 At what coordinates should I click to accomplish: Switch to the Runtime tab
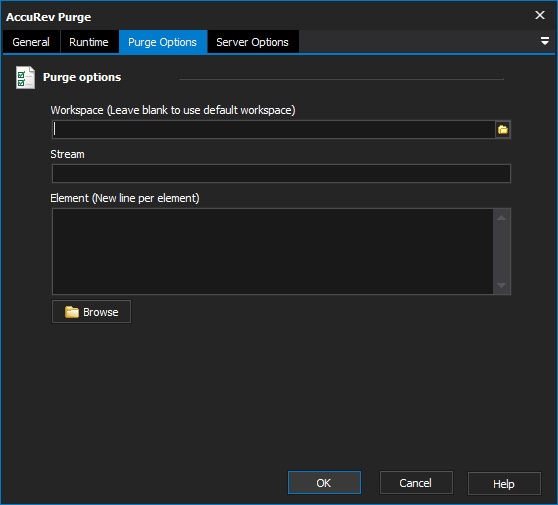tap(89, 42)
